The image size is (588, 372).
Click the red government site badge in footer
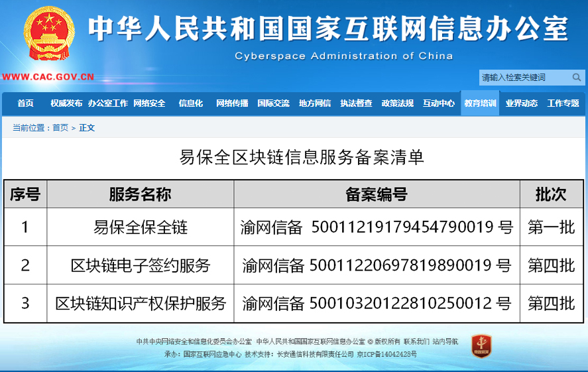point(481,346)
